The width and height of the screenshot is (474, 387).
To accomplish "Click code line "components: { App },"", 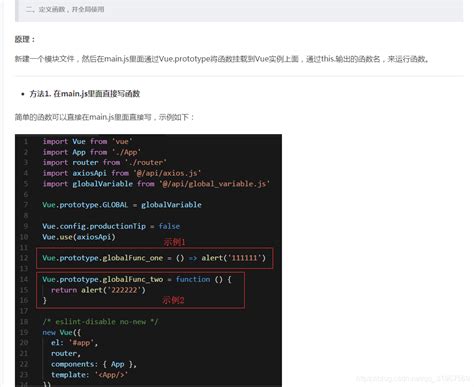I will (x=94, y=364).
